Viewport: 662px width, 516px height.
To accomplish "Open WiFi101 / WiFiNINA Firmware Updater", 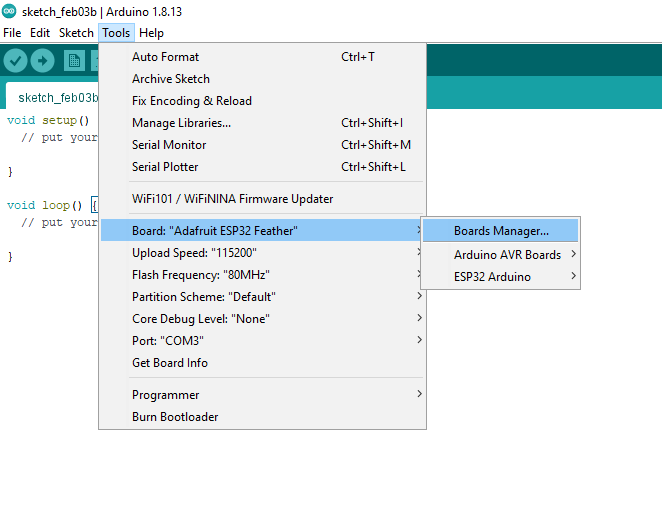I will coord(262,199).
